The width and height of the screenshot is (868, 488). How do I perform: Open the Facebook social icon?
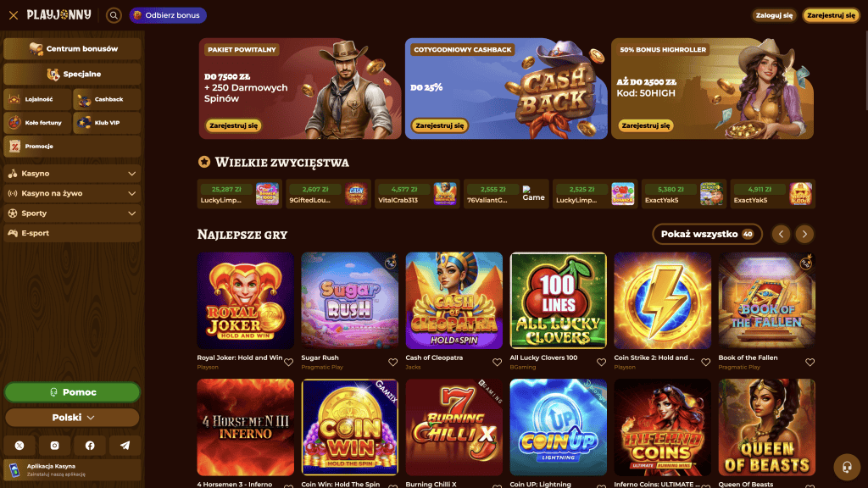pos(90,446)
